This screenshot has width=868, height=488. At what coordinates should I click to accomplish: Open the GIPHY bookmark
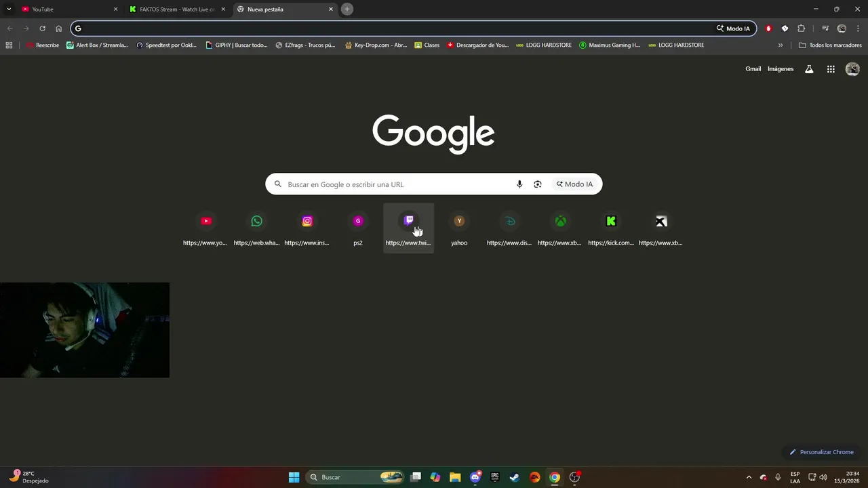[x=237, y=45]
